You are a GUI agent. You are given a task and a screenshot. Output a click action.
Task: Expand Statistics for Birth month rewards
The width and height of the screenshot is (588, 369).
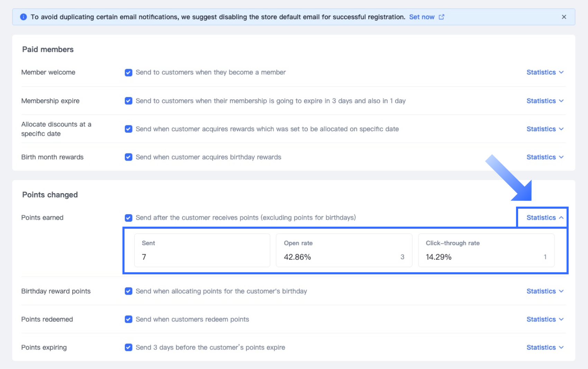pyautogui.click(x=545, y=157)
